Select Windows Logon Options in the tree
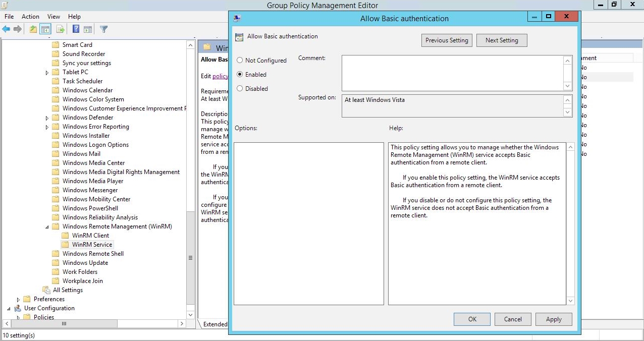644x341 pixels. pyautogui.click(x=95, y=145)
